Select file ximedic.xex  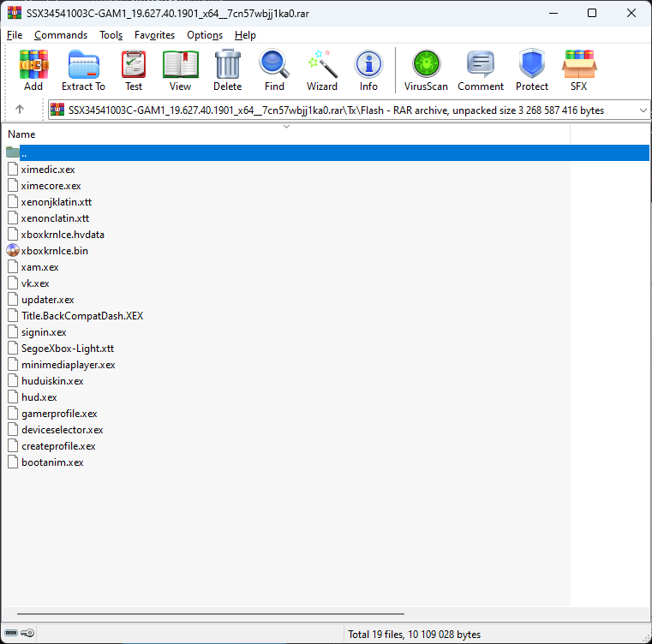click(x=48, y=170)
